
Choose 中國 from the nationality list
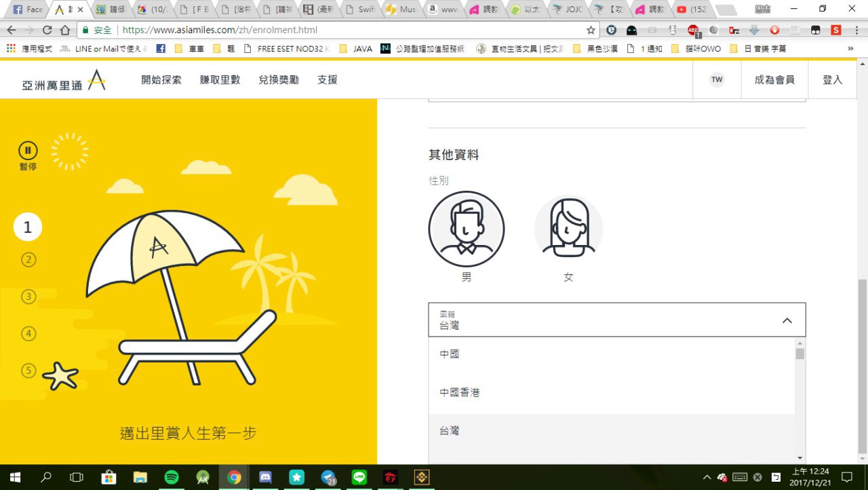[612, 354]
